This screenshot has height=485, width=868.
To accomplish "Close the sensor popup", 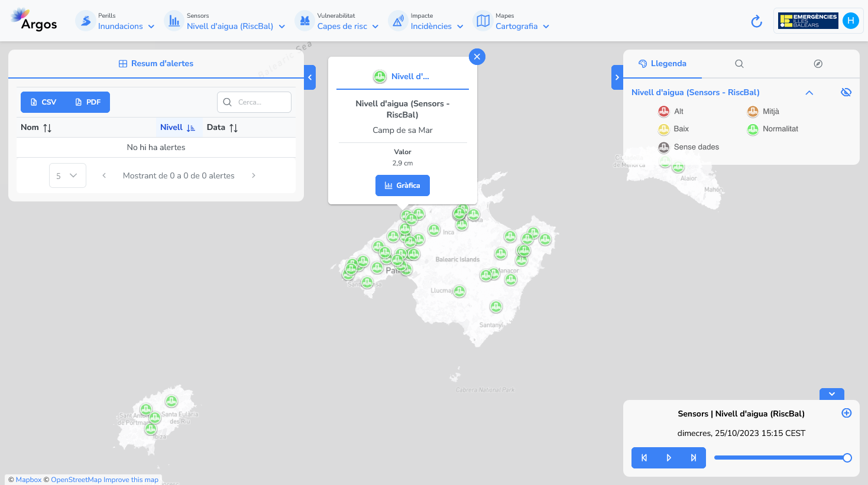I will [x=477, y=57].
